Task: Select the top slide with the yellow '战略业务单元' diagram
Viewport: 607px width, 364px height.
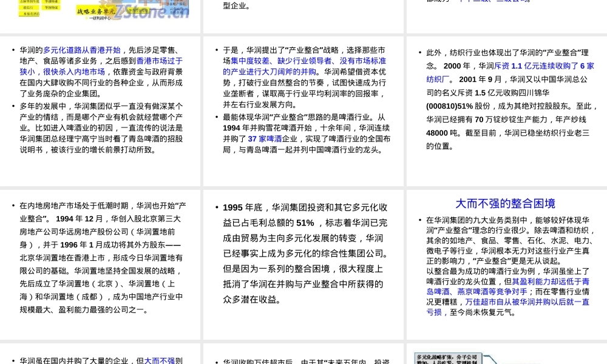Action: (x=100, y=16)
